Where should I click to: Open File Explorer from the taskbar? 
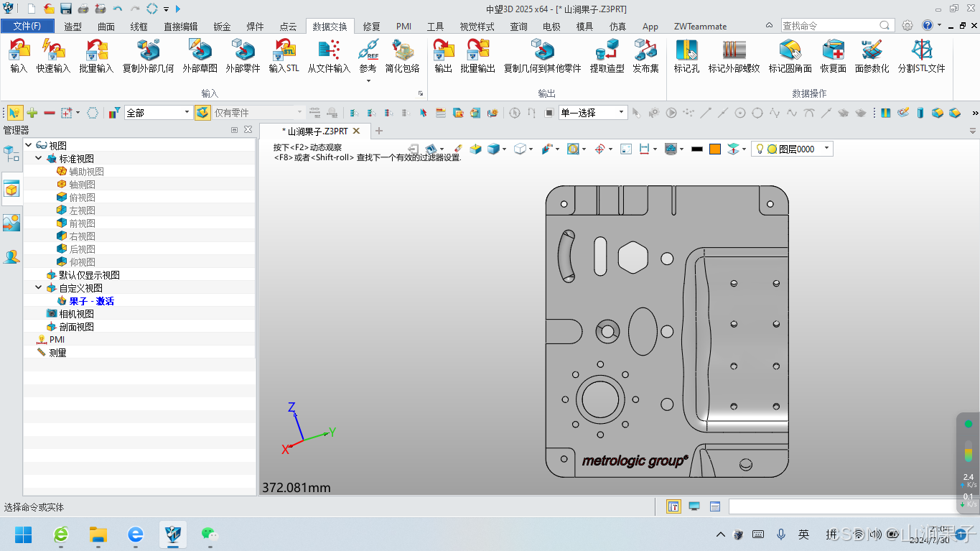(98, 534)
